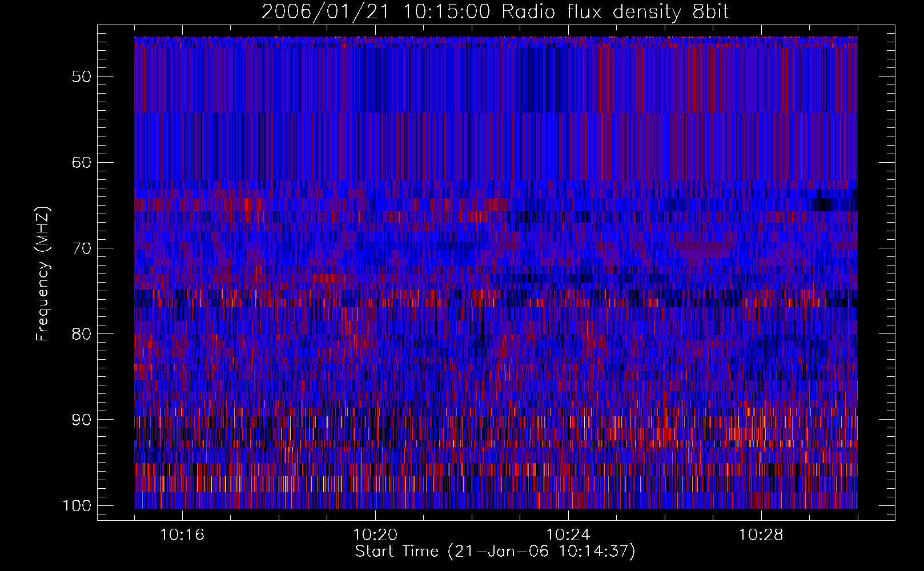Click the 50 frequency tick label
Image resolution: width=924 pixels, height=571 pixels.
pos(81,77)
